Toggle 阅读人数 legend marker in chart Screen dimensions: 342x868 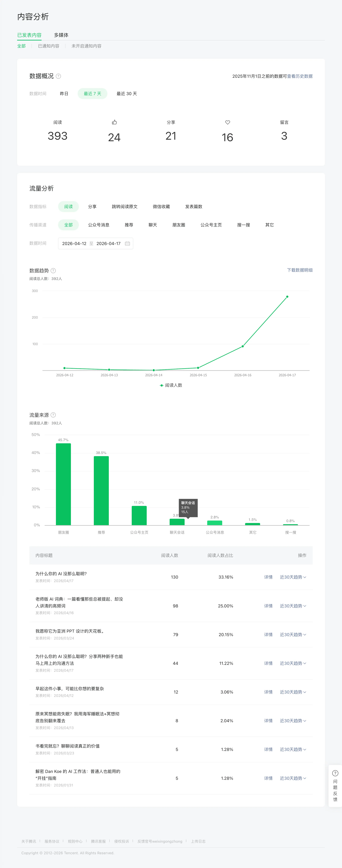click(162, 385)
